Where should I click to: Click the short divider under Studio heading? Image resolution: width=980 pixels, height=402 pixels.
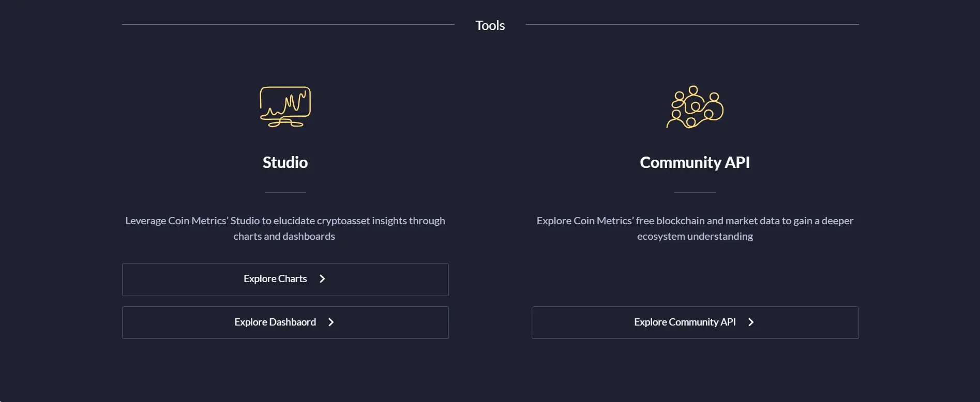tap(285, 192)
